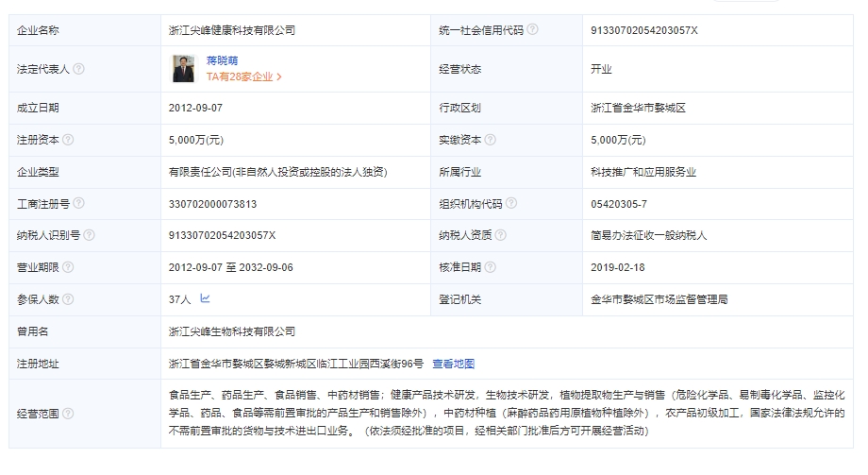
Task: Select the 曾用名 row label
Action: 32,331
